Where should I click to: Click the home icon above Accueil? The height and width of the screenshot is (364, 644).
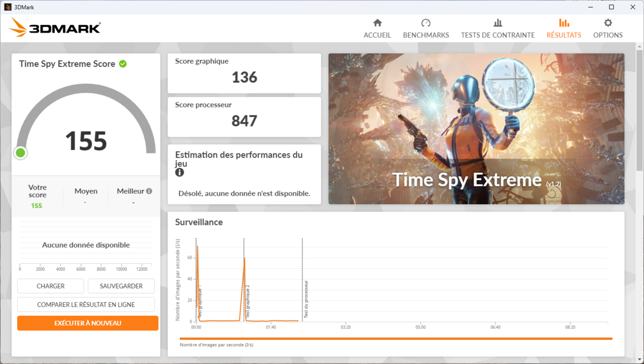377,23
